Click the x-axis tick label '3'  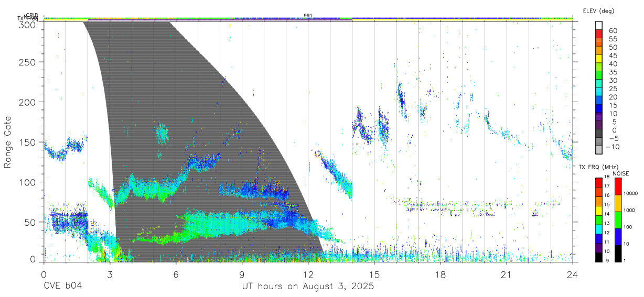coord(110,274)
